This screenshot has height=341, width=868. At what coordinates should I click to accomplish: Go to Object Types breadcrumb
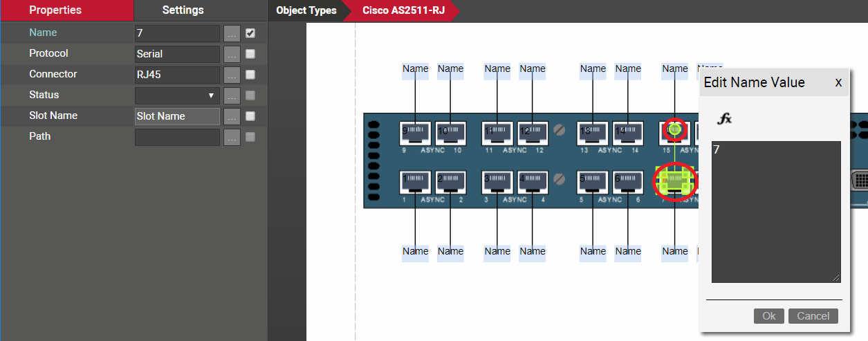306,10
